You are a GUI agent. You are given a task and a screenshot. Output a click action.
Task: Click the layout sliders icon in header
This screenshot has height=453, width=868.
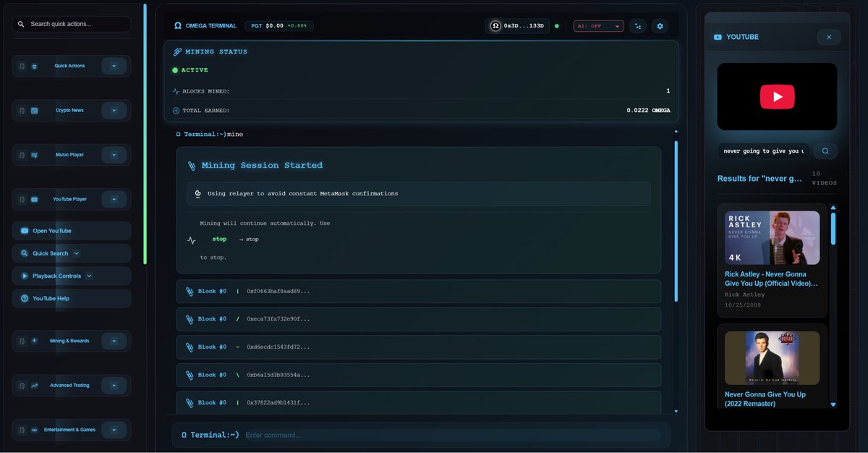638,26
